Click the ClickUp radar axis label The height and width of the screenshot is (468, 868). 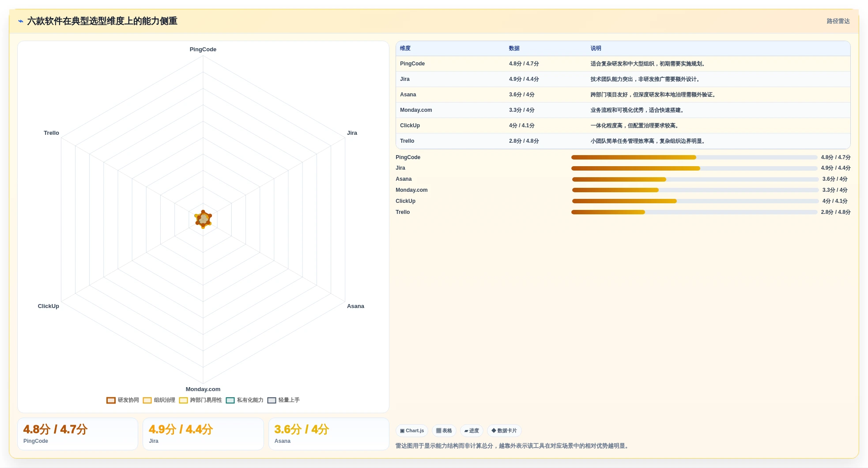point(49,306)
